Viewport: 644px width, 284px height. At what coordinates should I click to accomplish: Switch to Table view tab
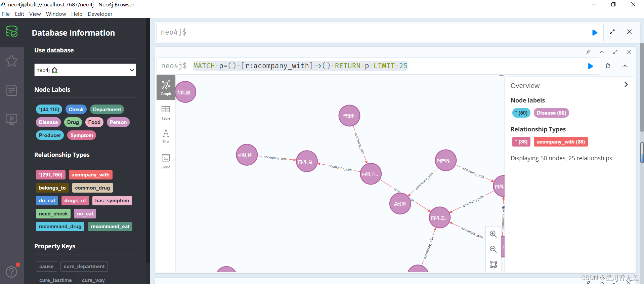(166, 113)
